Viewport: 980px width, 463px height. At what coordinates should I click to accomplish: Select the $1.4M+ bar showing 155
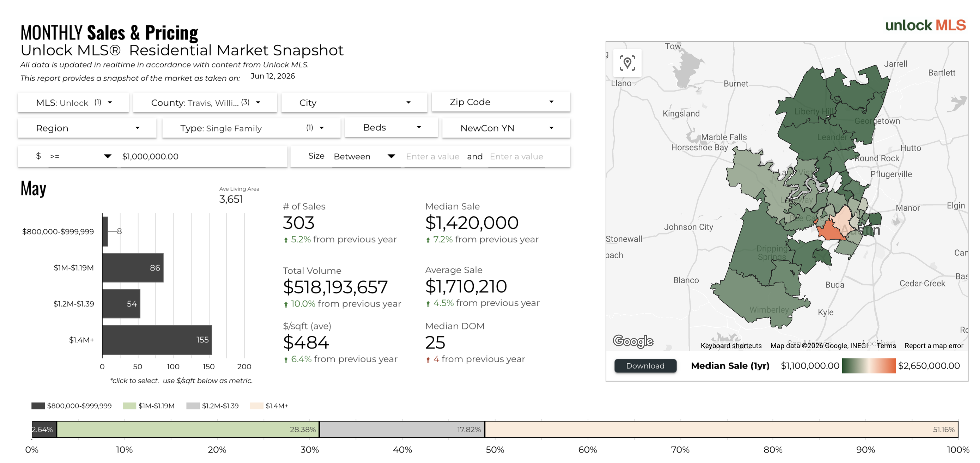[x=157, y=339]
